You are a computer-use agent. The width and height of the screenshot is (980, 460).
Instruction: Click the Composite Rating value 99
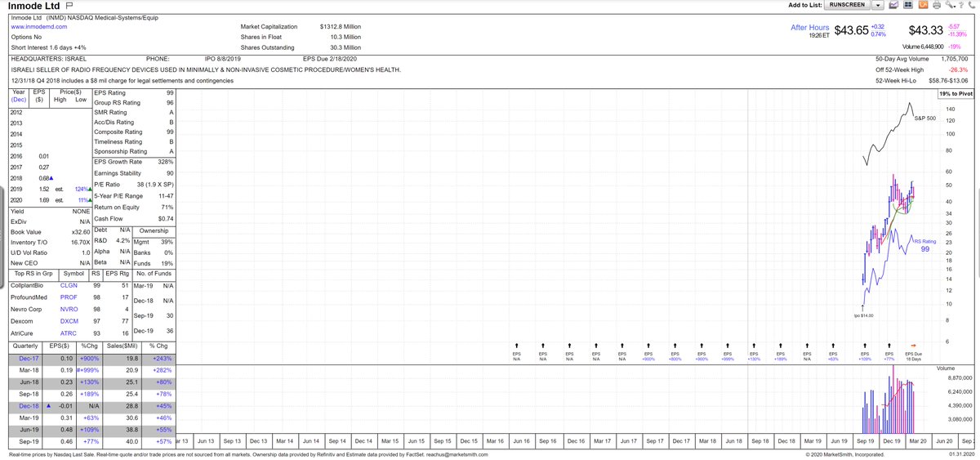[170, 132]
